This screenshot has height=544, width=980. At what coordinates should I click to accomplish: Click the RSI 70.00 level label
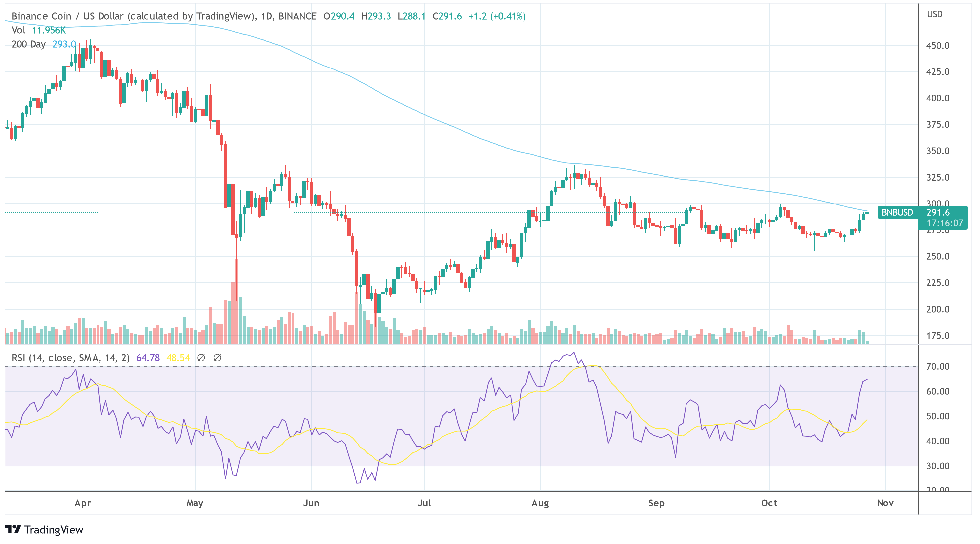[938, 366]
